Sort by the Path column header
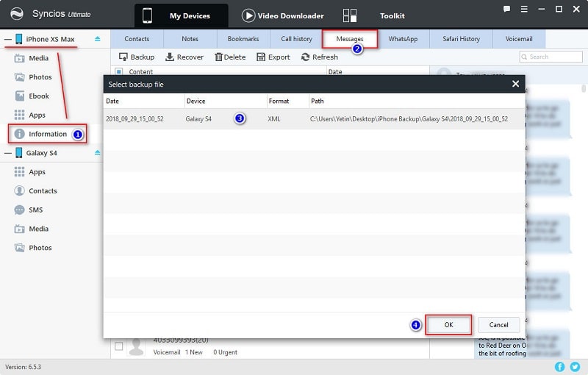 tap(417, 101)
